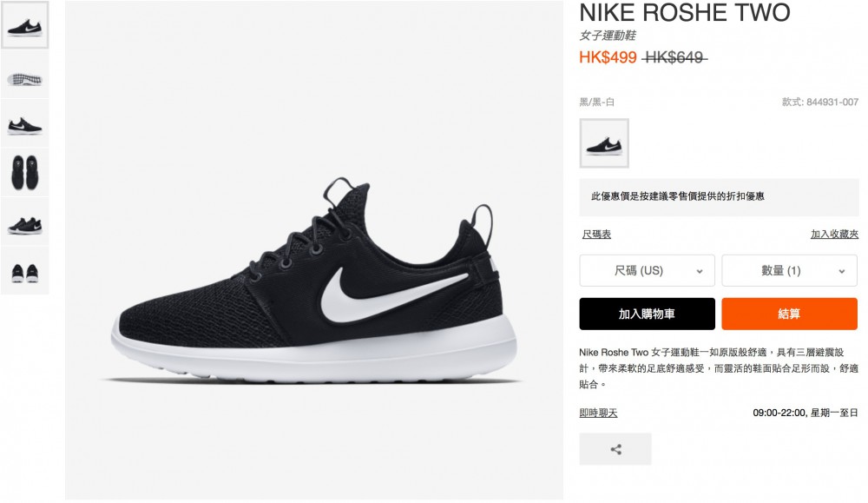Show the top-down pair view thumbnail
This screenshot has height=503, width=868.
[x=25, y=172]
